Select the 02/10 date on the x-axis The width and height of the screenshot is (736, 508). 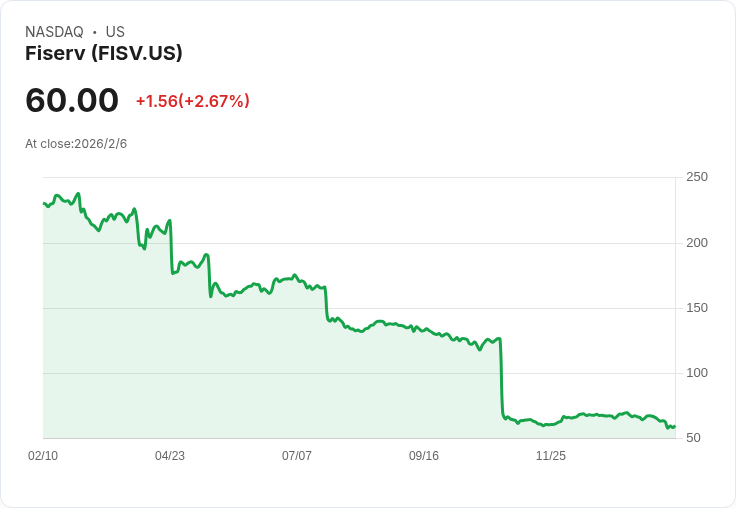point(43,456)
